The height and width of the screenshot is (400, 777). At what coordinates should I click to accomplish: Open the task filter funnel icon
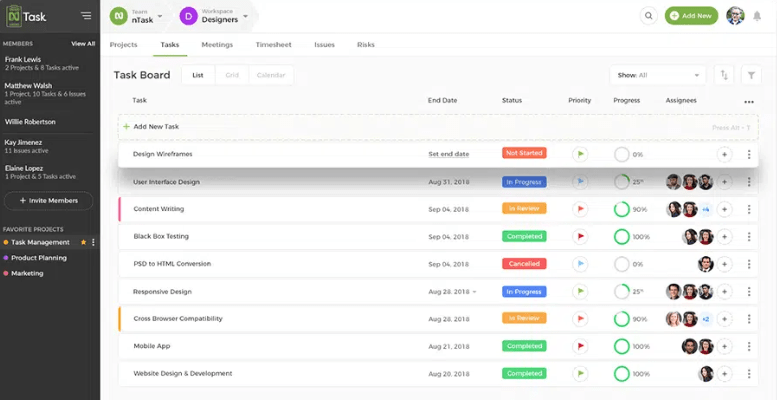click(x=749, y=75)
